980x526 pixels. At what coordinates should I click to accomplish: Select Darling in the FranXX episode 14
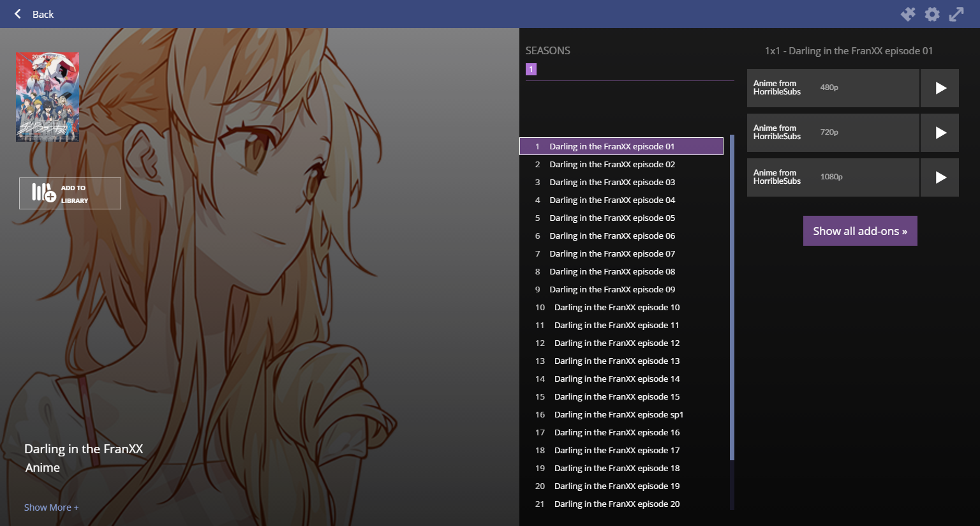click(x=621, y=379)
